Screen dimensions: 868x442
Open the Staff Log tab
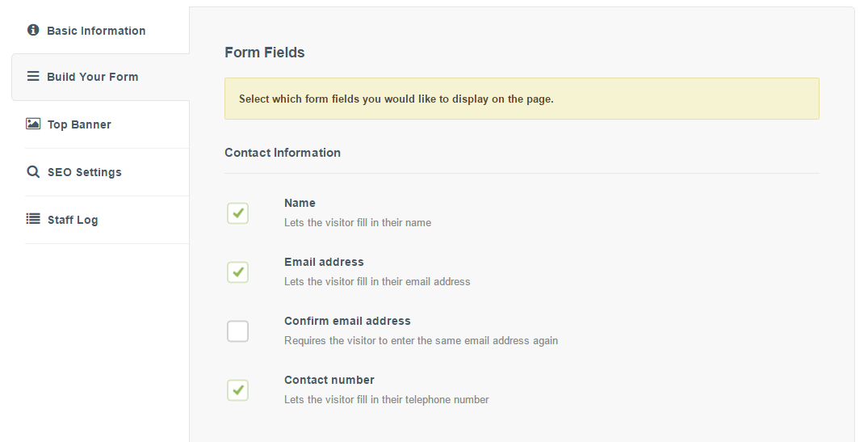pos(73,220)
